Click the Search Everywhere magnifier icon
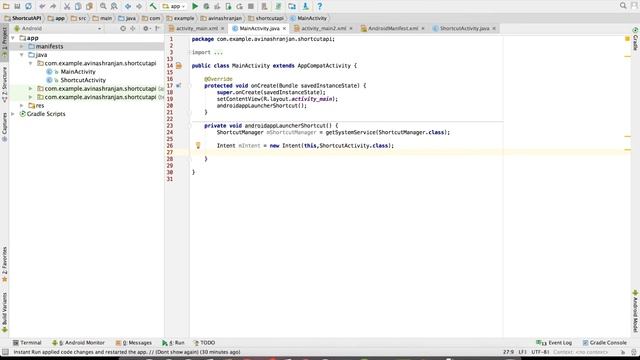 click(623, 6)
